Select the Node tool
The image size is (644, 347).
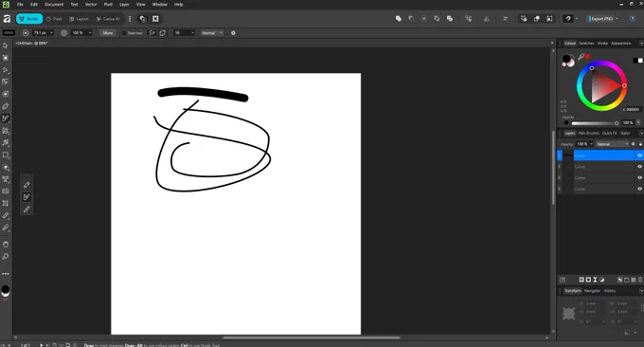click(x=6, y=70)
